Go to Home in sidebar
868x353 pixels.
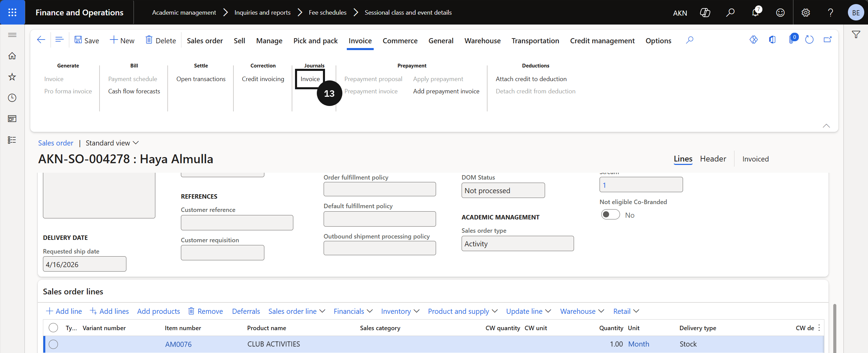(x=12, y=56)
